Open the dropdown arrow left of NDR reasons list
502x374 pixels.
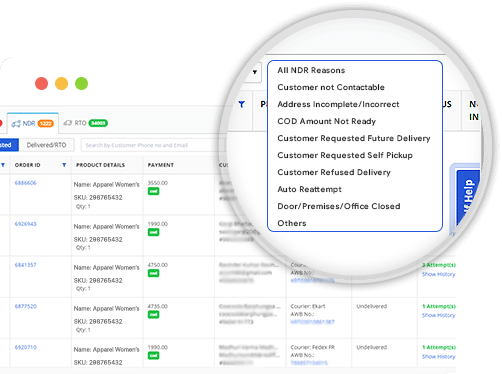click(x=255, y=72)
